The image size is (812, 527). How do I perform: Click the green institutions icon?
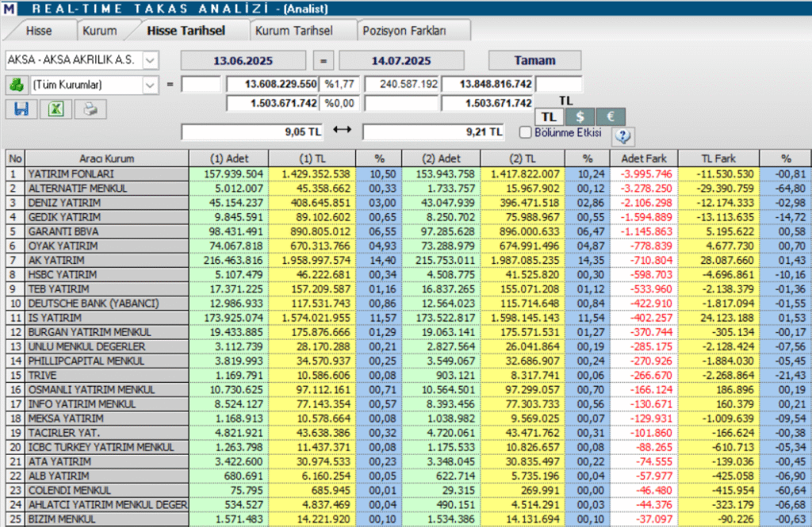(17, 84)
